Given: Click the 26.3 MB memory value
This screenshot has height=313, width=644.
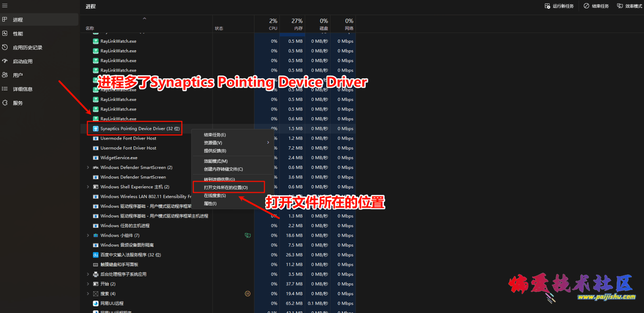Looking at the screenshot, I should point(294,255).
